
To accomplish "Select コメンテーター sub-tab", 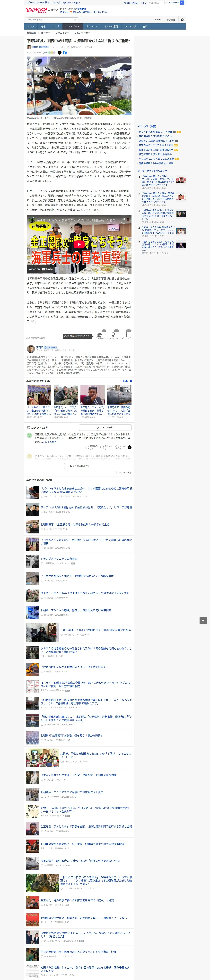I will pyautogui.click(x=82, y=33).
